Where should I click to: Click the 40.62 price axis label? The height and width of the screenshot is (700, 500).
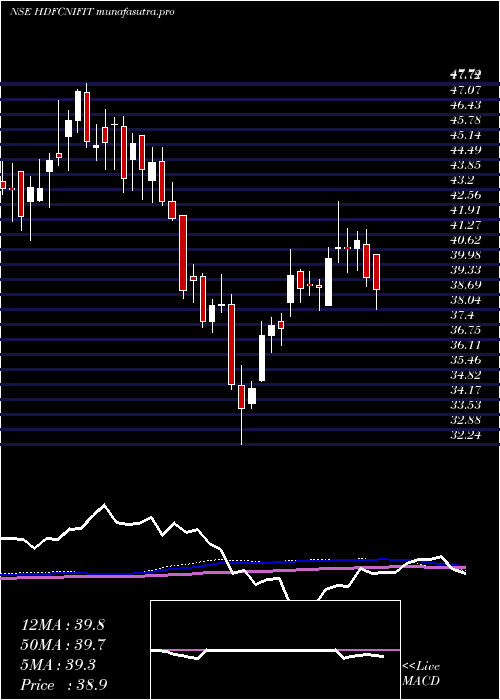[466, 240]
